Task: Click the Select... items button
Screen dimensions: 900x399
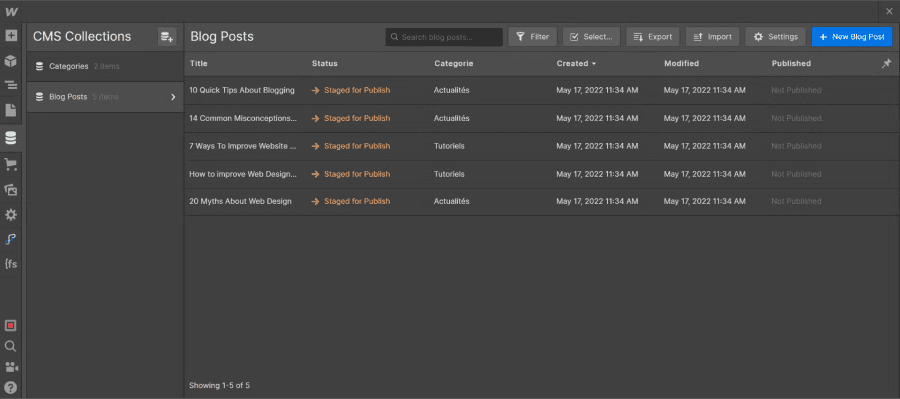Action: click(x=591, y=37)
